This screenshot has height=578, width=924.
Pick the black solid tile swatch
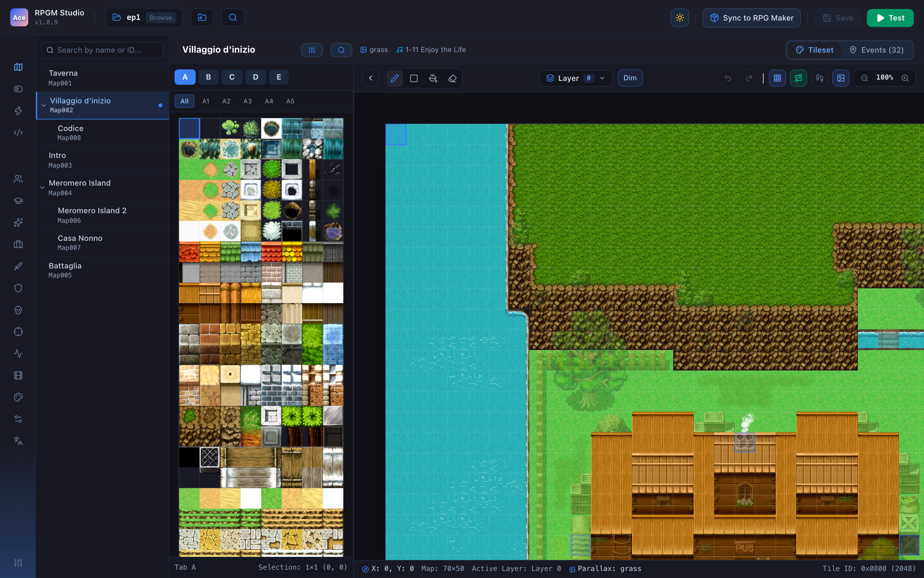tap(189, 457)
